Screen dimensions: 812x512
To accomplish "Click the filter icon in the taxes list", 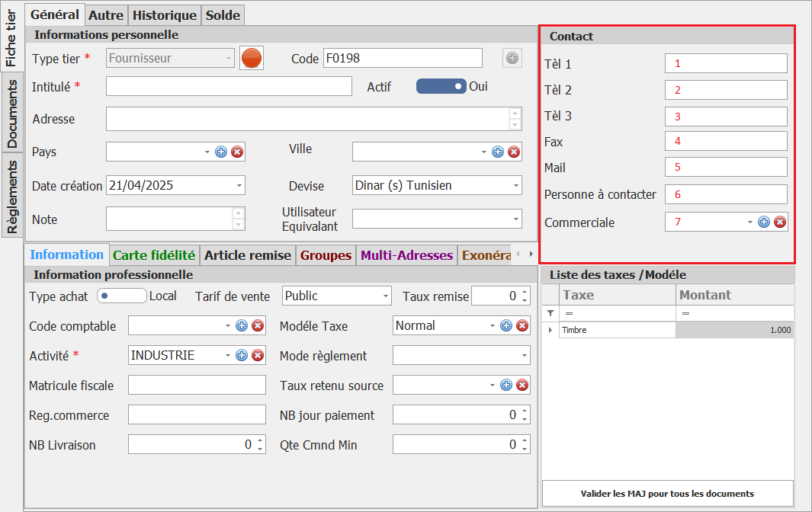I will 550,313.
